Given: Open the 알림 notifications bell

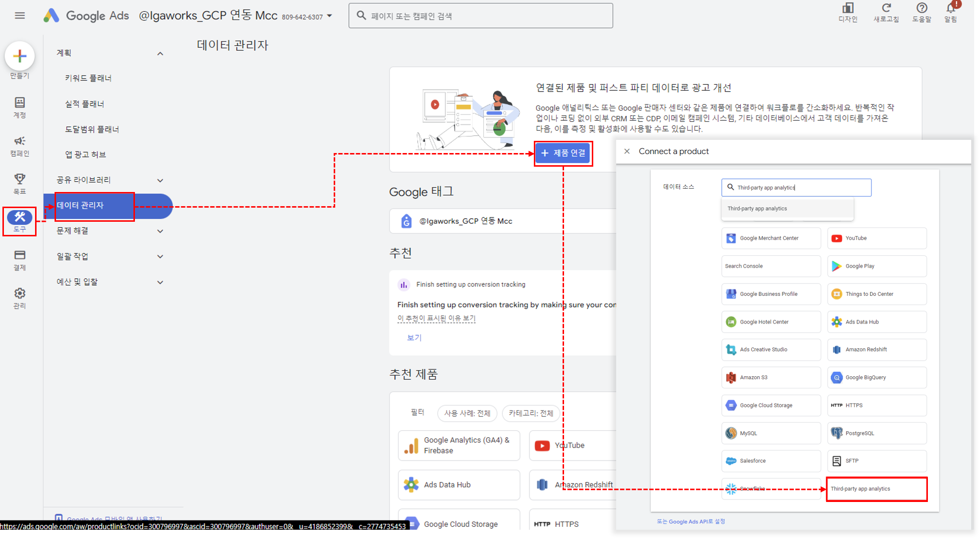Looking at the screenshot, I should (951, 13).
